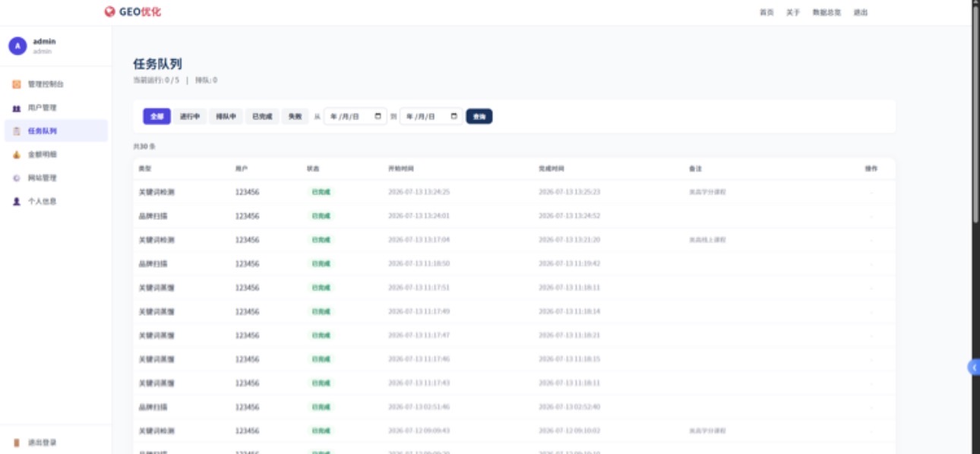Open 用户管理 in the sidebar

(x=56, y=108)
